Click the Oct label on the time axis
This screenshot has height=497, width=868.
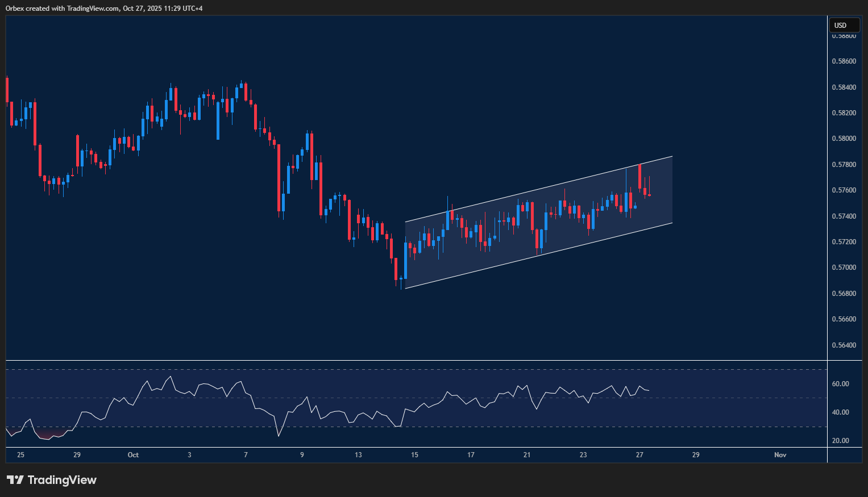point(133,455)
